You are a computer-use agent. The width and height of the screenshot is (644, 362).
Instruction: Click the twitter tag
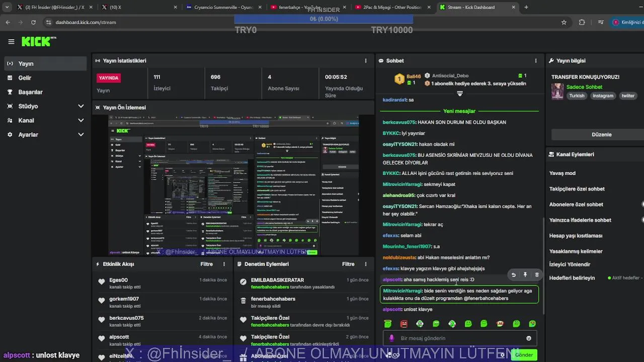628,96
